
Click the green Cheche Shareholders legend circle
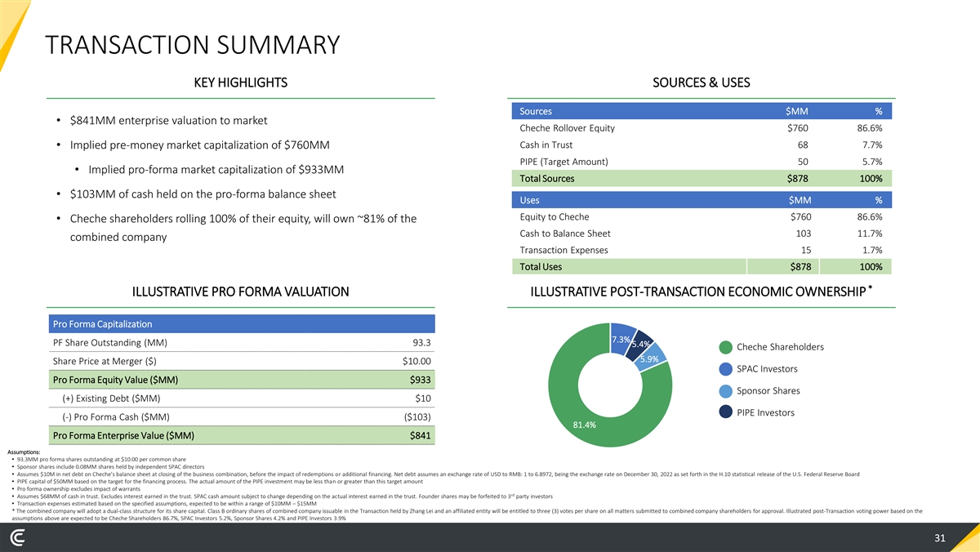[725, 346]
